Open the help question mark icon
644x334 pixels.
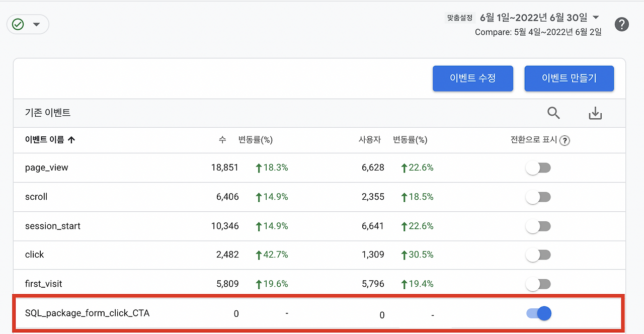(622, 24)
